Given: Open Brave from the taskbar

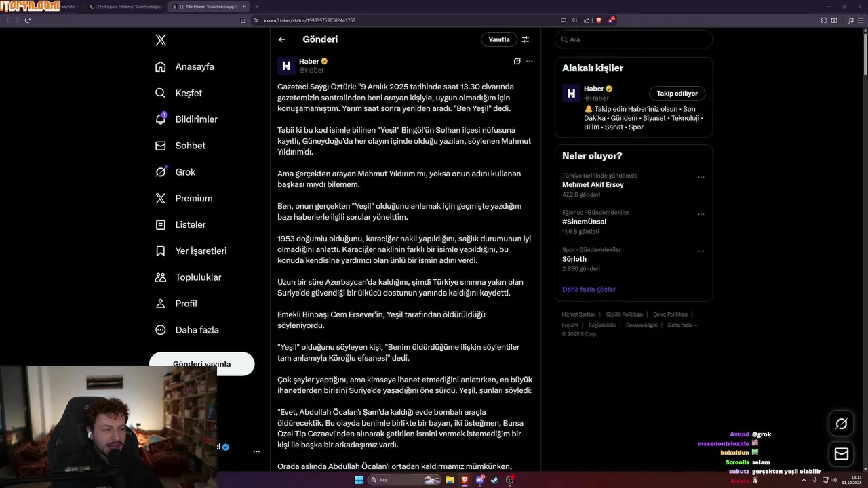Looking at the screenshot, I should pos(465,480).
